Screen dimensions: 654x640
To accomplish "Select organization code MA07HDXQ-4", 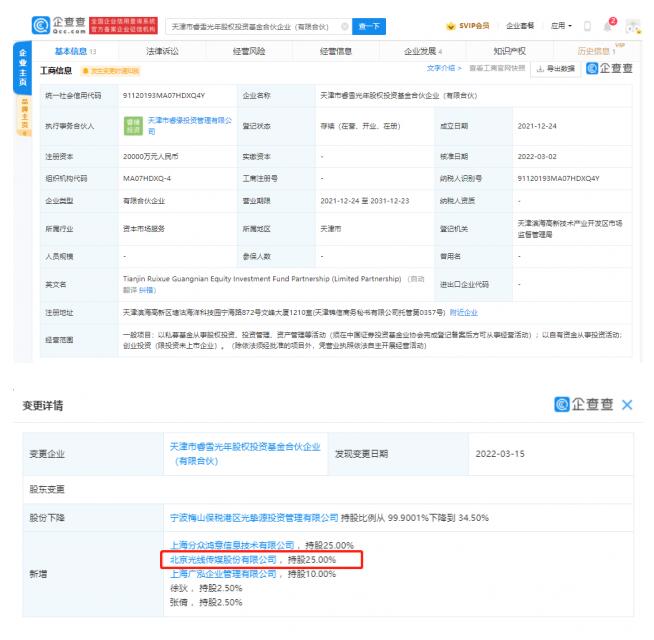I will pos(147,179).
